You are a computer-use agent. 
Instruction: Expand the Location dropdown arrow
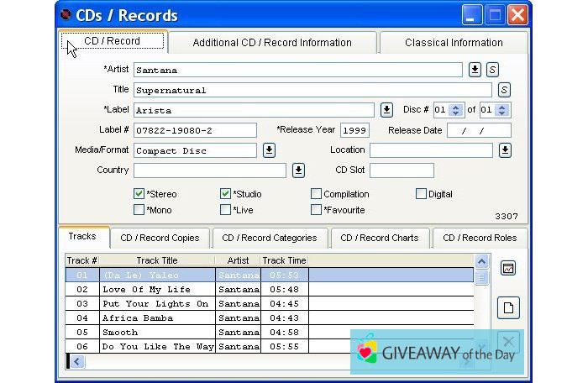(505, 150)
